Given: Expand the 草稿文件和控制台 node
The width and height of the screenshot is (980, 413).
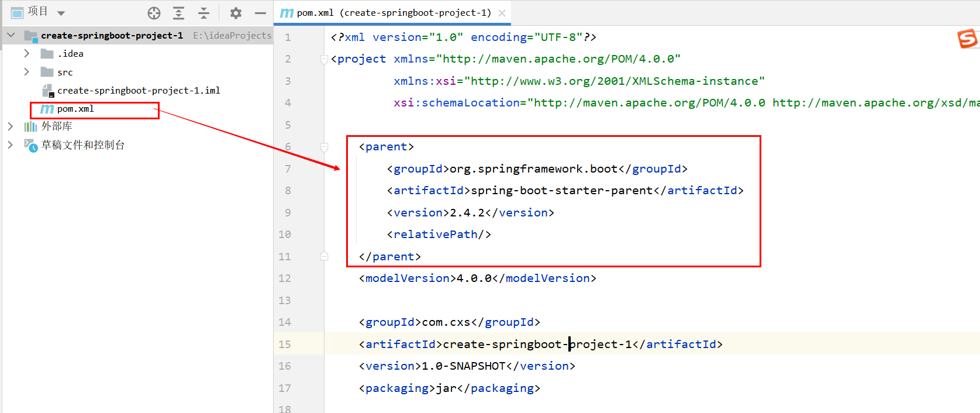Looking at the screenshot, I should 10,144.
